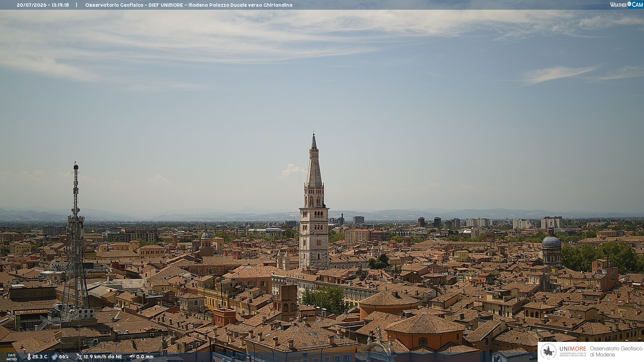Image resolution: width=644 pixels, height=362 pixels.
Task: Click the umbrella rainfall icon
Action: 132,357
